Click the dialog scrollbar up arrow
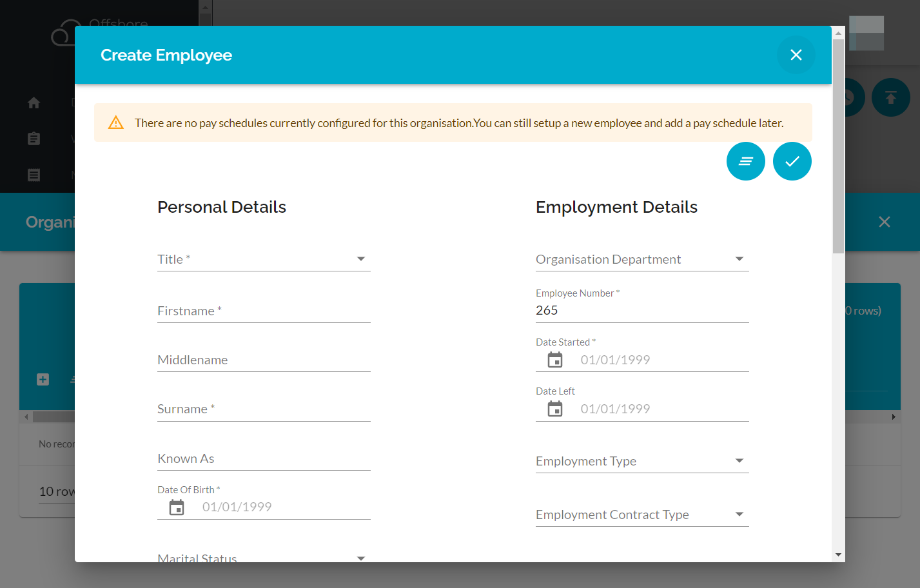This screenshot has width=920, height=588. [838, 33]
